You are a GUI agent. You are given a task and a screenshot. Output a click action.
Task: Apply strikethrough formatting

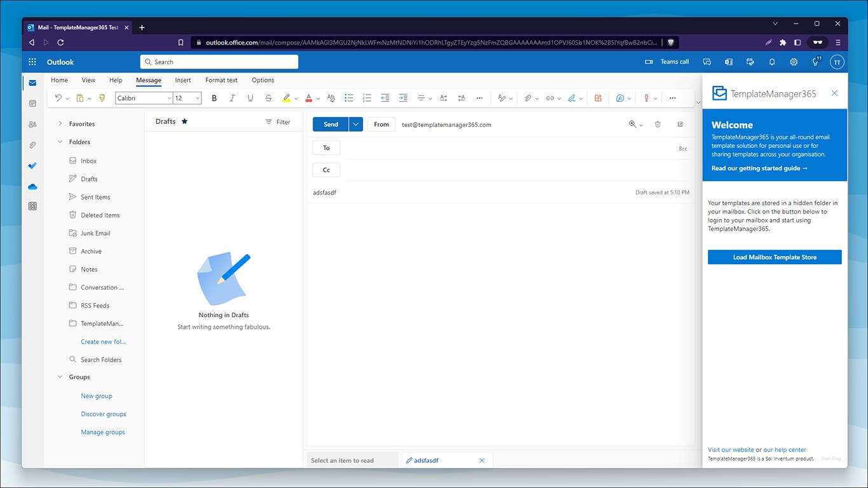pyautogui.click(x=268, y=98)
